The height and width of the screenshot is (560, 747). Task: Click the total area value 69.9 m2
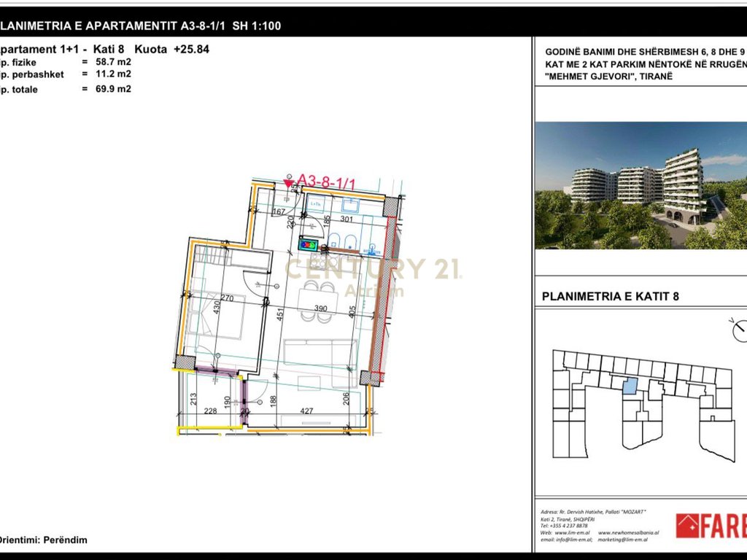tap(113, 88)
